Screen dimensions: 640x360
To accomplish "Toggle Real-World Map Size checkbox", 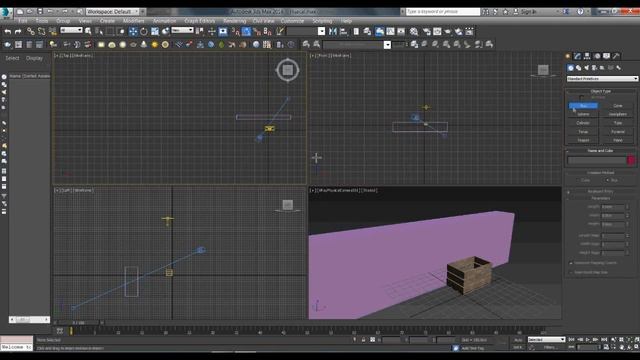I will (x=571, y=272).
